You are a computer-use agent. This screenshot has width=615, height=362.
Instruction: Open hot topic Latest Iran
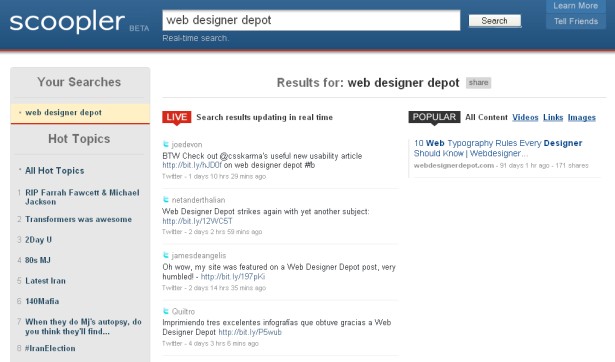[45, 281]
